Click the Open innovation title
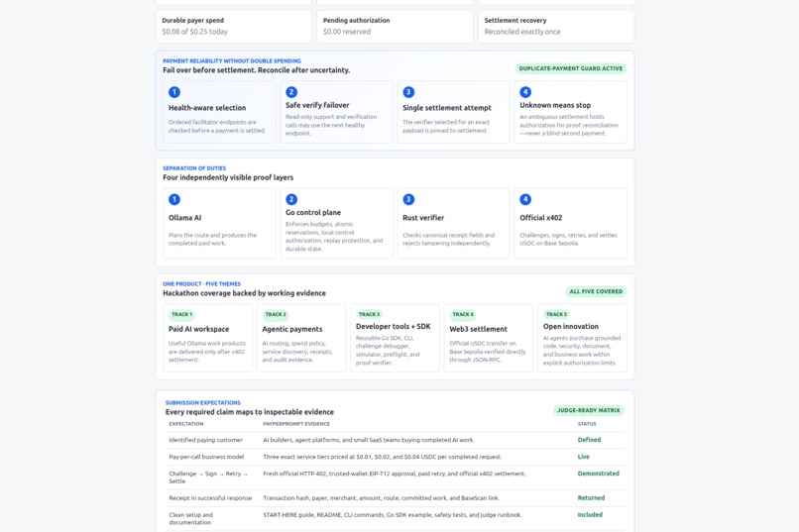The image size is (799, 532). 571,326
